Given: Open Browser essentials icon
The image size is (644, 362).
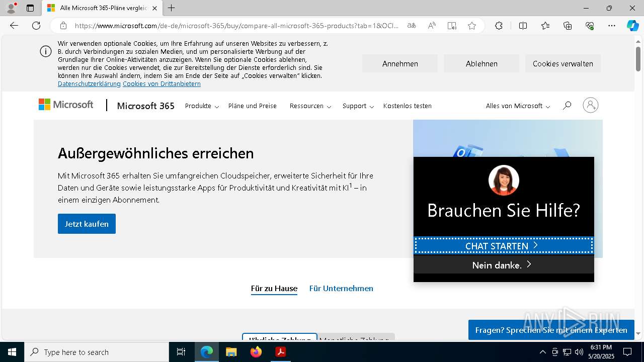Looking at the screenshot, I should (x=590, y=26).
